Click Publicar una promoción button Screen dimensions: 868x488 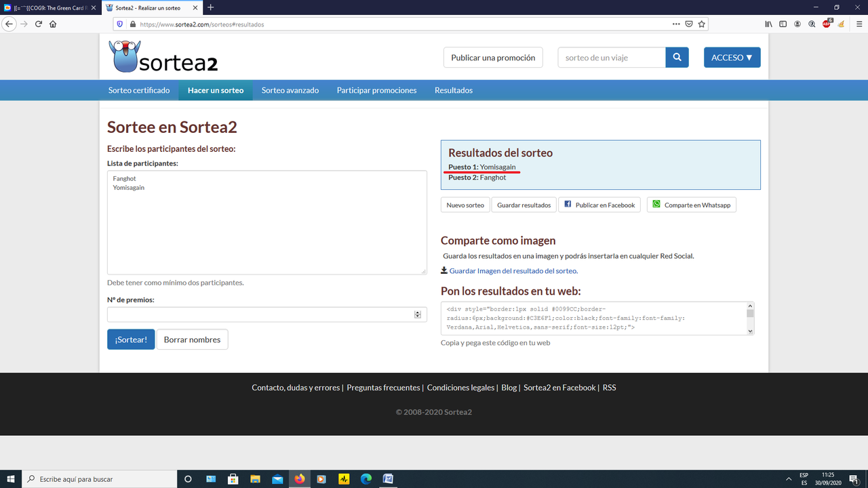493,58
